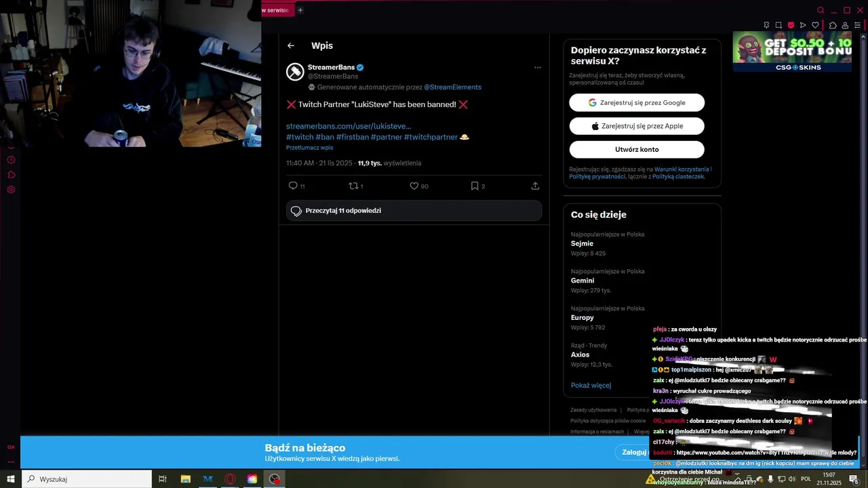The image size is (868, 488).
Task: Click the volume speaker tray icon
Action: pyautogui.click(x=792, y=479)
